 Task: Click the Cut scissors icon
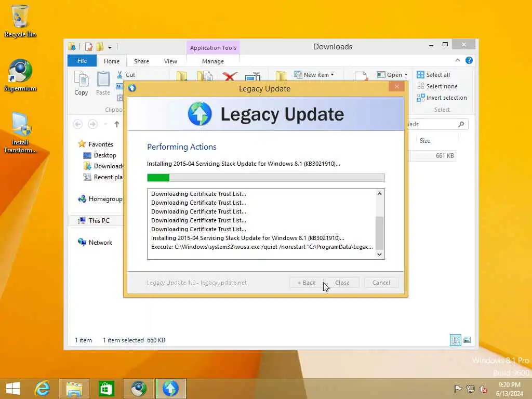[119, 75]
